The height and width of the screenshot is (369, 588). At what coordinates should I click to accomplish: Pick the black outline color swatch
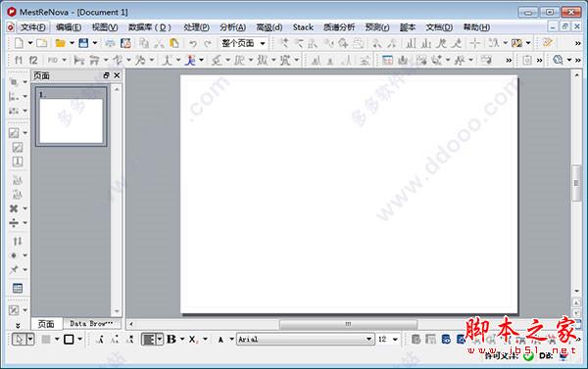point(69,340)
